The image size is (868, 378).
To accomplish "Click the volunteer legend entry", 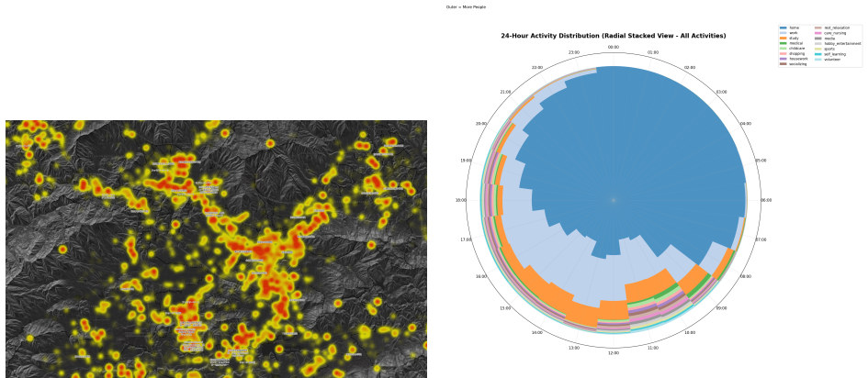I will coord(828,60).
